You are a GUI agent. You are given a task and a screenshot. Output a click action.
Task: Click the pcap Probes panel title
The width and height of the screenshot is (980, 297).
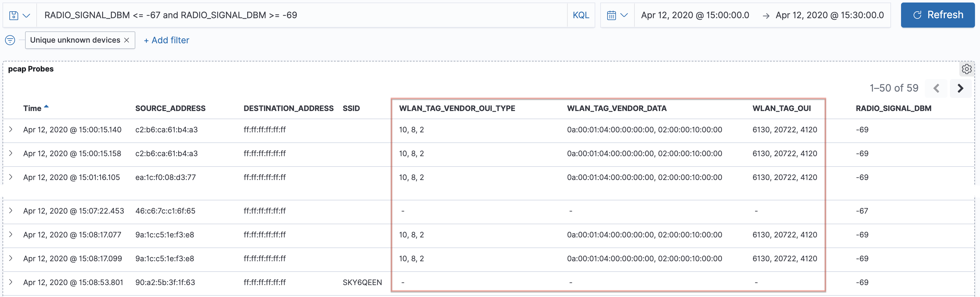31,69
